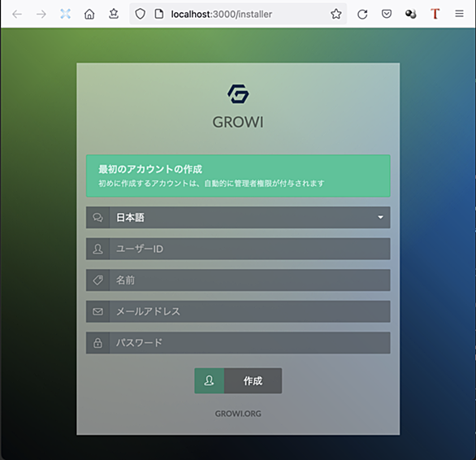The height and width of the screenshot is (460, 476).
Task: Click the speech bubble language icon
Action: coord(97,218)
